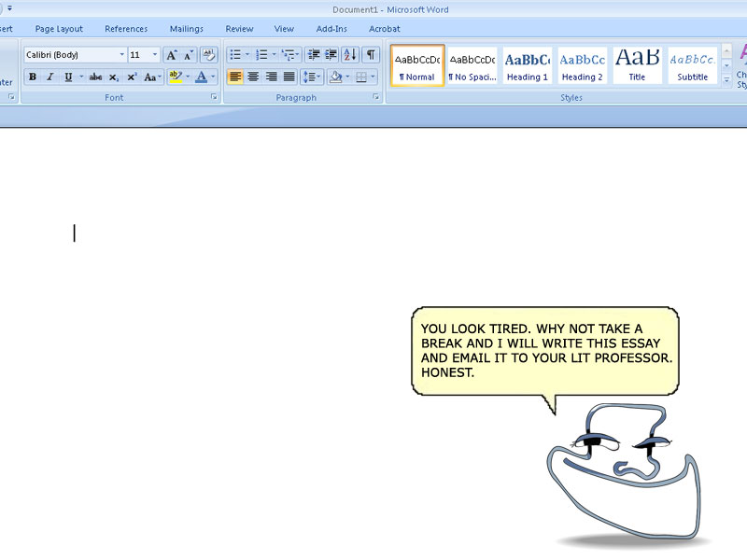This screenshot has width=747, height=560.
Task: Toggle Underline formatting
Action: pos(68,77)
